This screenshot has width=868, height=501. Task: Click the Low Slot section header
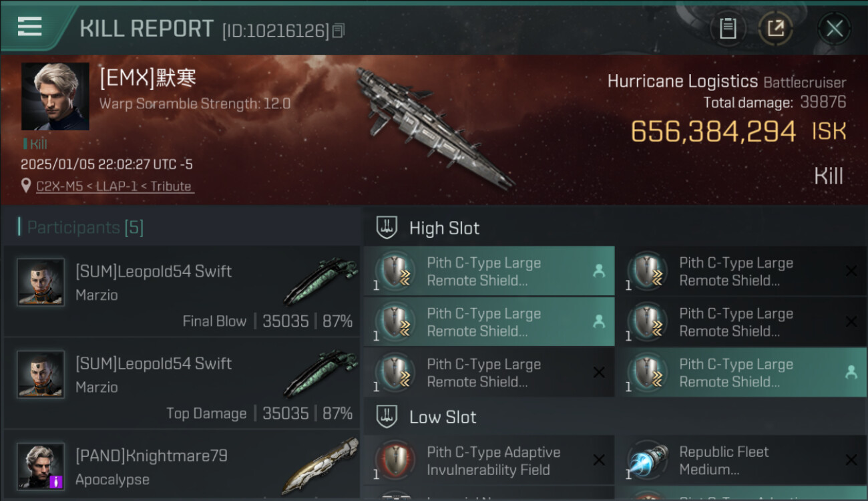pyautogui.click(x=443, y=417)
